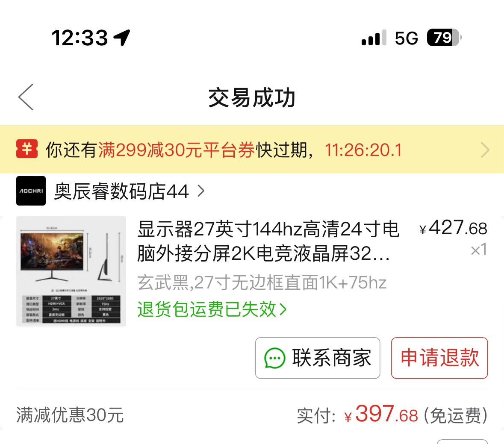Tap the location arrow in status bar

click(122, 38)
